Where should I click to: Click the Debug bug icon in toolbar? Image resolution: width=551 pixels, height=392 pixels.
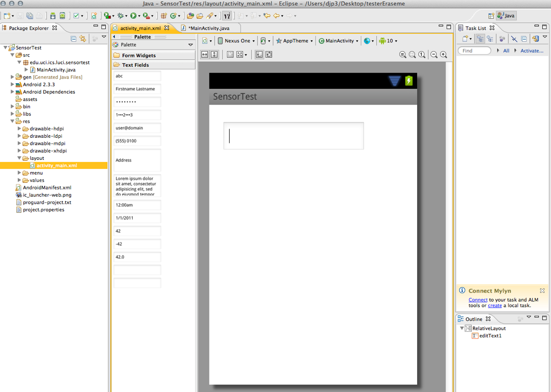121,16
